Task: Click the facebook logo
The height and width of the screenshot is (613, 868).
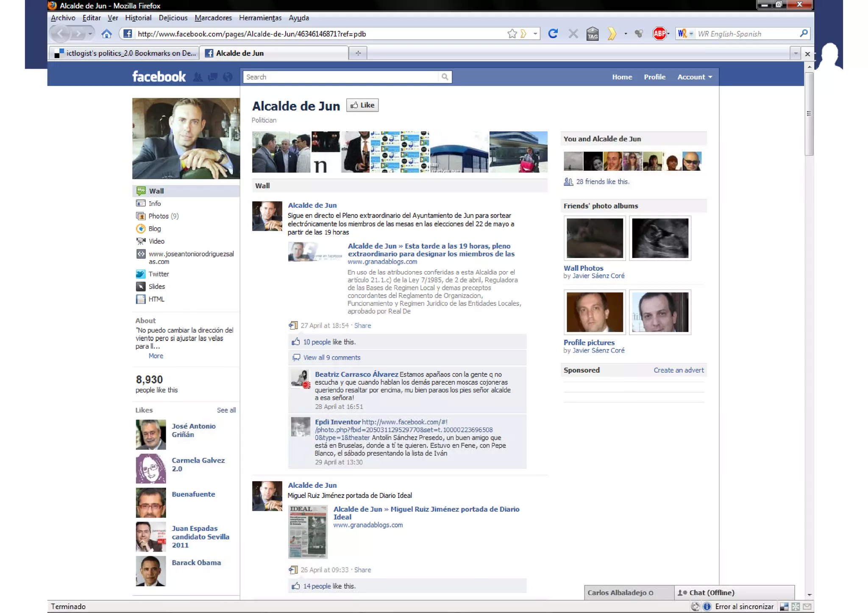Action: coord(159,77)
